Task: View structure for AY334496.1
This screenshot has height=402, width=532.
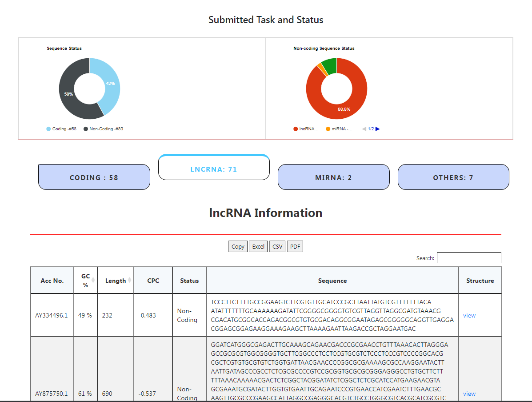Action: pos(469,315)
